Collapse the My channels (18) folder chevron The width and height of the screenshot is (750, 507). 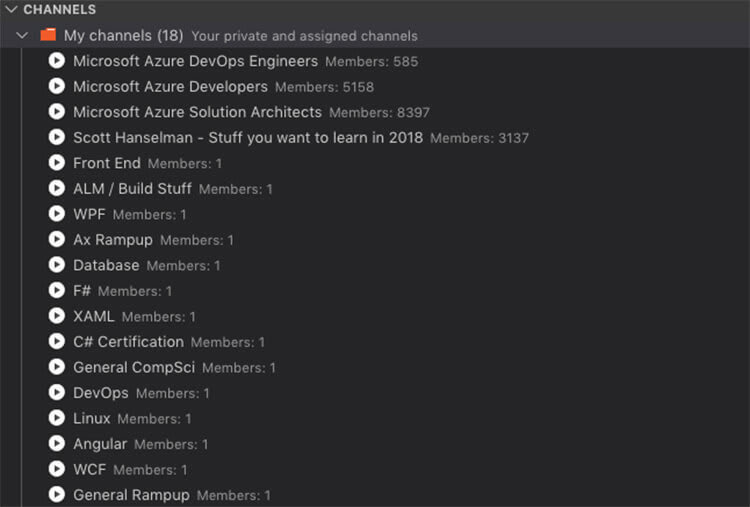(x=22, y=35)
